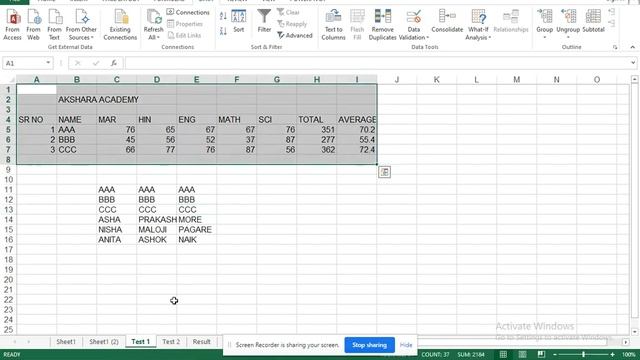Click Advanced filter option
Image resolution: width=640 pixels, height=360 pixels.
click(x=295, y=36)
